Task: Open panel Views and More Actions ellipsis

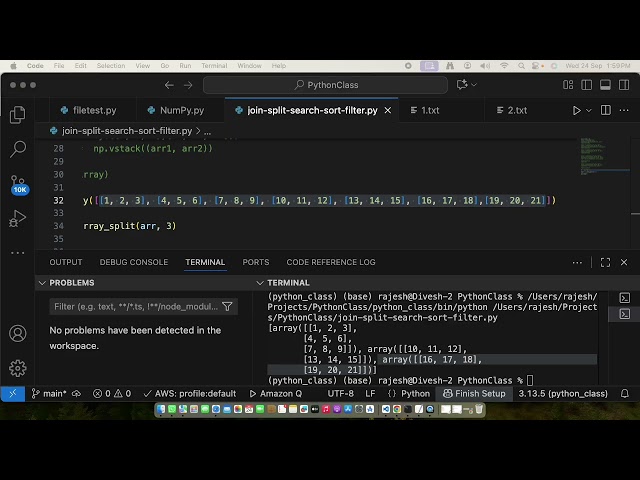Action: tap(577, 262)
